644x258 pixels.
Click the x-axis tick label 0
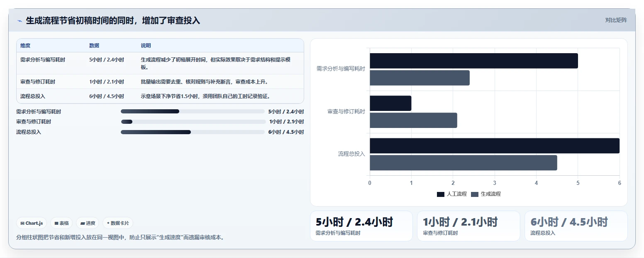click(x=370, y=183)
